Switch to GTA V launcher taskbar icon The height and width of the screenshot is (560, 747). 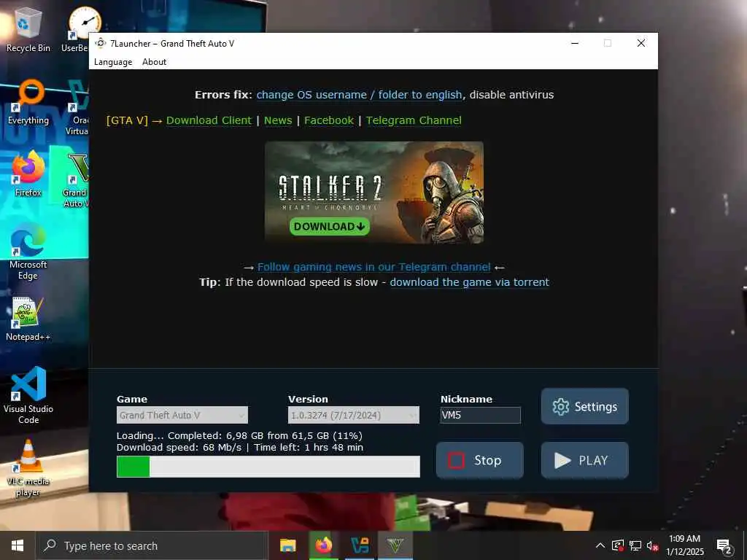click(395, 545)
